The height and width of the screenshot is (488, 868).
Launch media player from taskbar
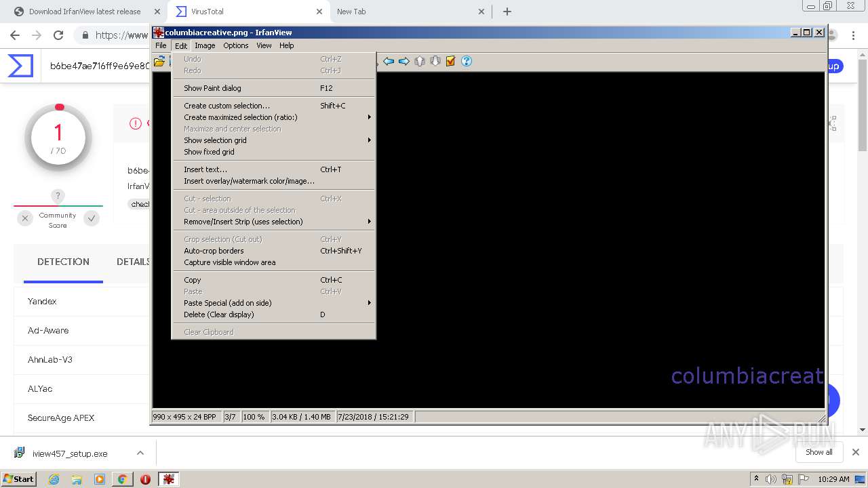point(100,479)
